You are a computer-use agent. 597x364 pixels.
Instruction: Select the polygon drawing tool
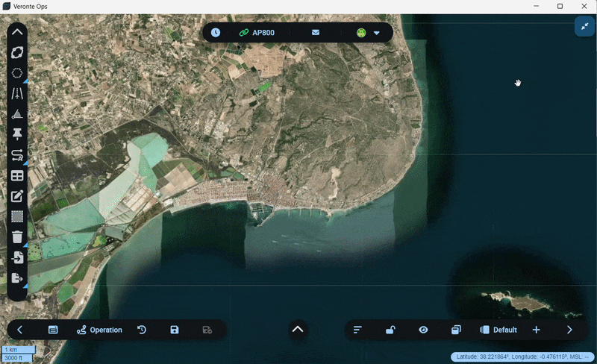[x=17, y=52]
